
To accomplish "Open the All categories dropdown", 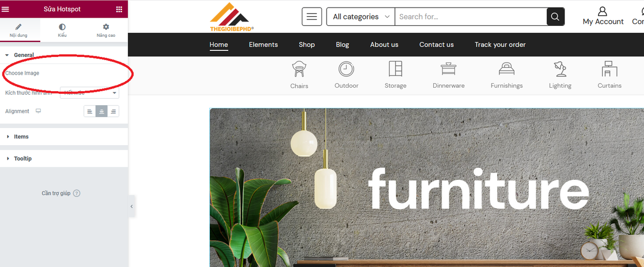I will (361, 17).
